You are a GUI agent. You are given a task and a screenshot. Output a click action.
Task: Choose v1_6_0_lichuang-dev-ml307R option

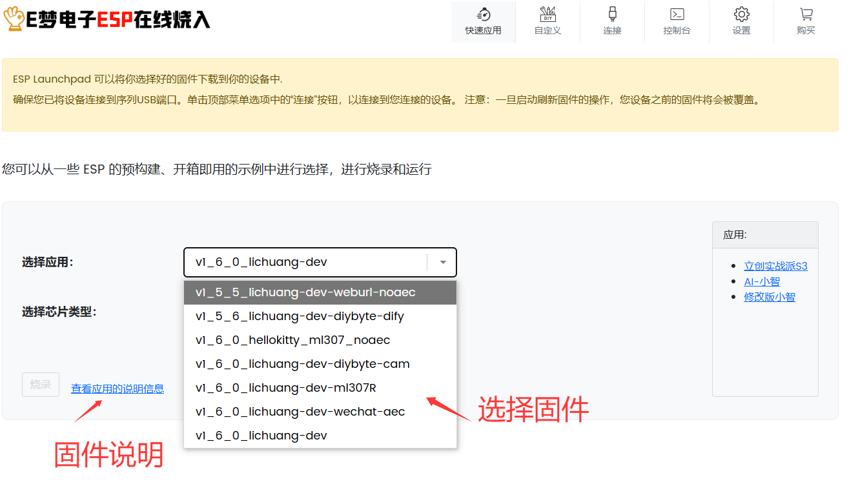(x=285, y=388)
